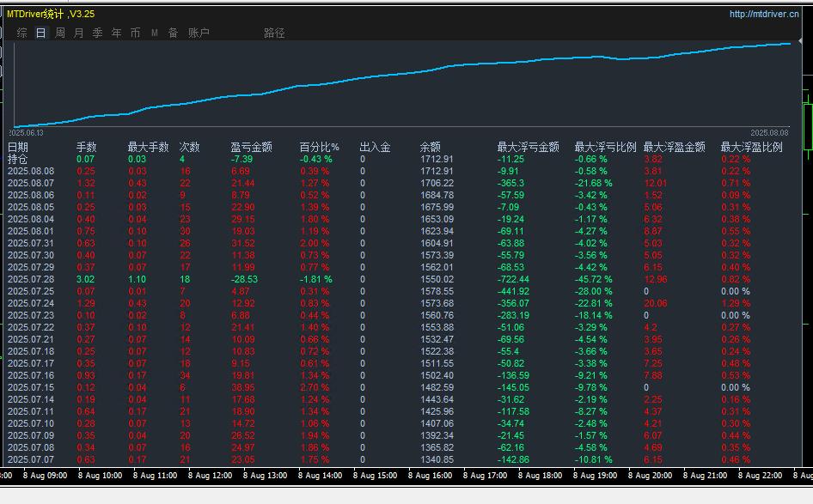Click the 盈亏金额 column header
813x504 pixels.
(251, 147)
